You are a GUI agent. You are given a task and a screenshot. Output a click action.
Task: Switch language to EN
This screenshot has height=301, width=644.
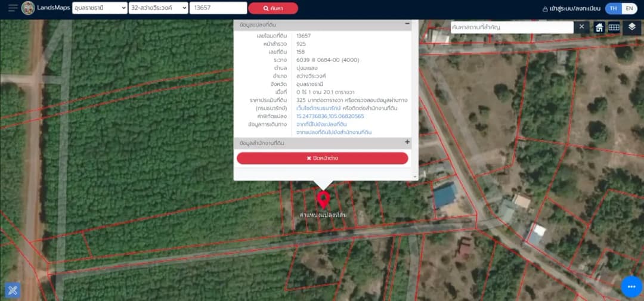pos(629,8)
